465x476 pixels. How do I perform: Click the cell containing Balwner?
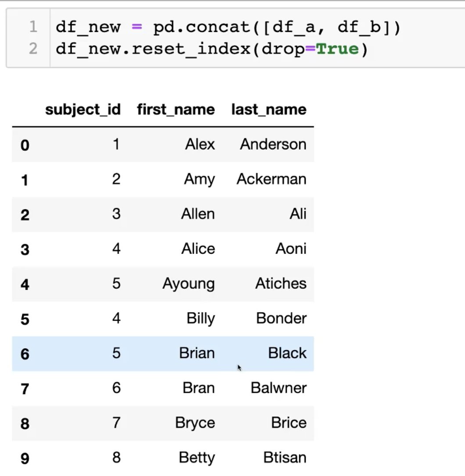[x=279, y=388]
